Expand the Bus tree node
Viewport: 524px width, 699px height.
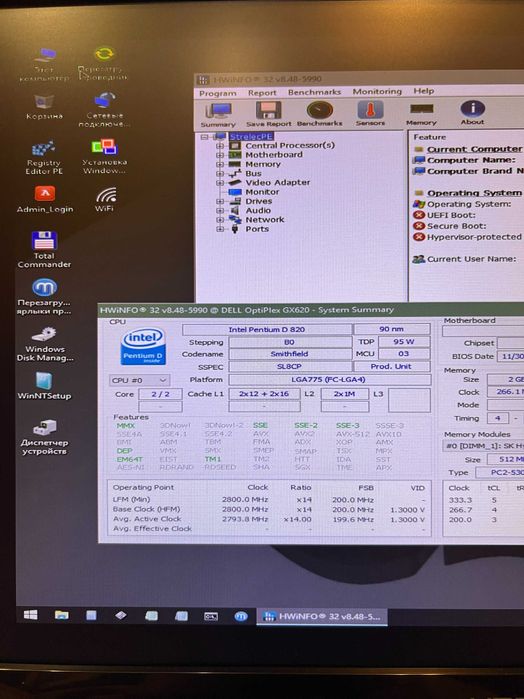[x=220, y=174]
